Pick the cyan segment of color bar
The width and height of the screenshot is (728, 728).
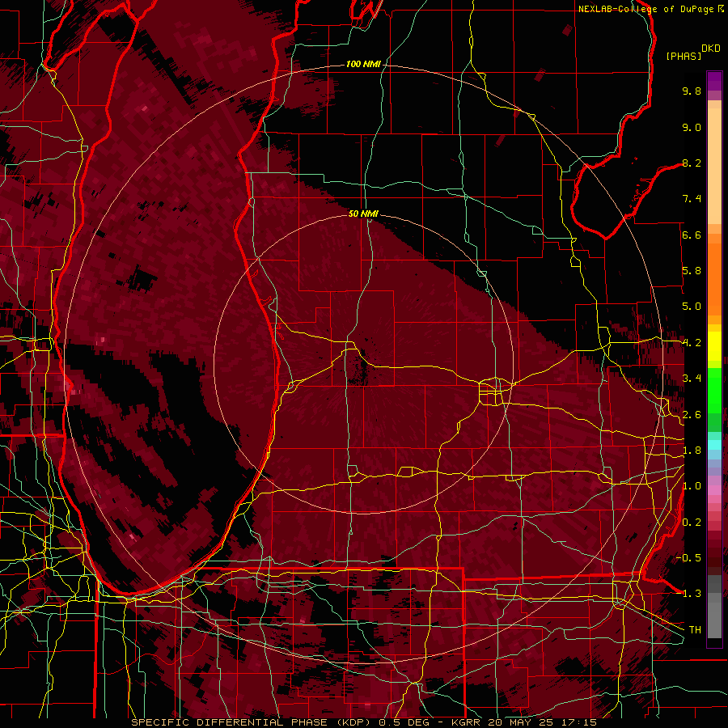click(x=714, y=444)
